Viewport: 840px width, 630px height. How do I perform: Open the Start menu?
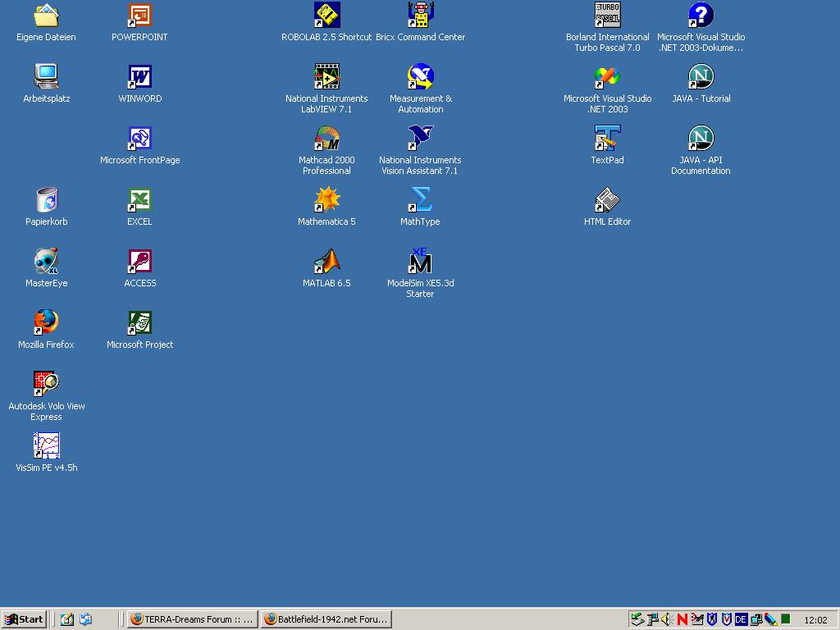coord(24,619)
